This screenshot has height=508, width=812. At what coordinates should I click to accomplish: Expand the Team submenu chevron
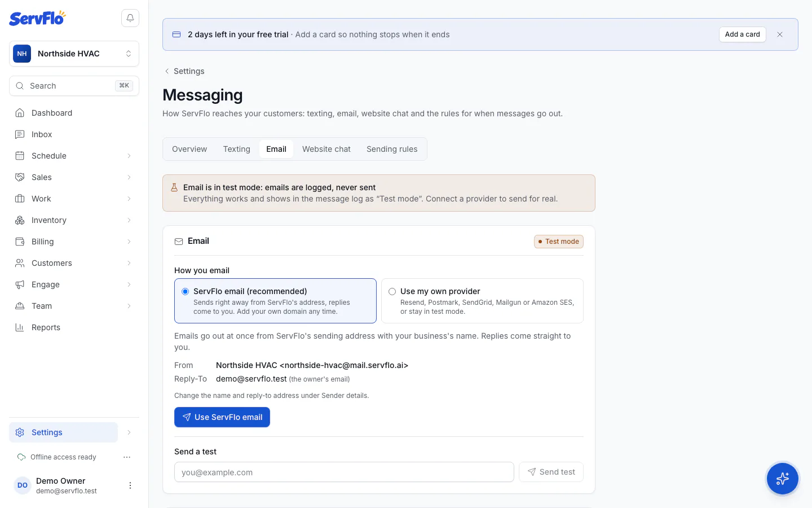coord(129,306)
